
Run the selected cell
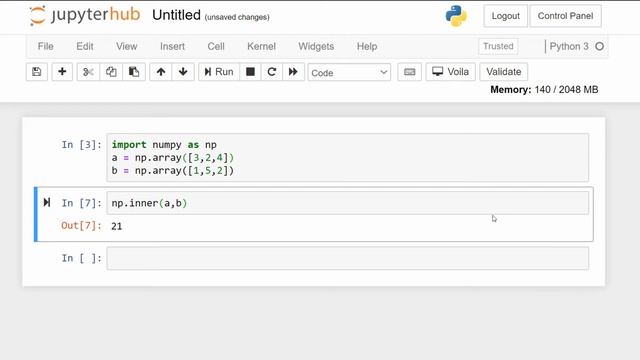(219, 72)
